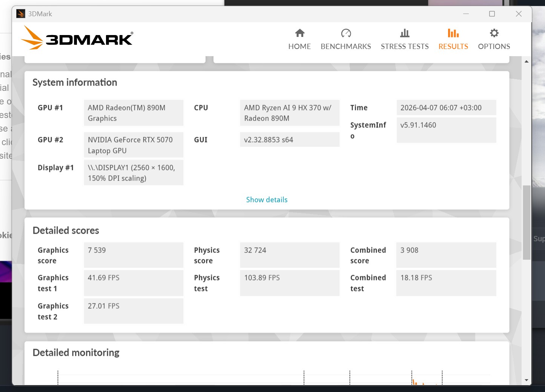Image resolution: width=545 pixels, height=392 pixels.
Task: Select the AMD Ryzen AI 9 CPU field
Action: coord(290,113)
